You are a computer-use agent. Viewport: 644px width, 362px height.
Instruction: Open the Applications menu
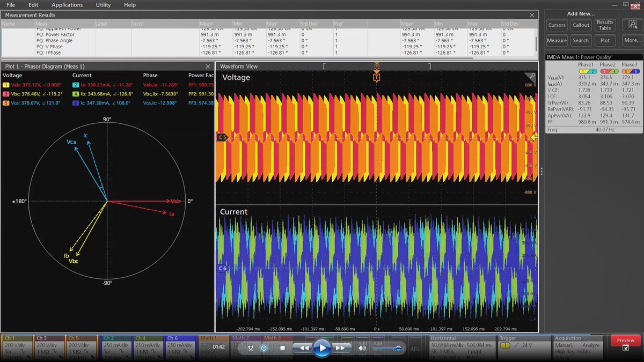67,5
